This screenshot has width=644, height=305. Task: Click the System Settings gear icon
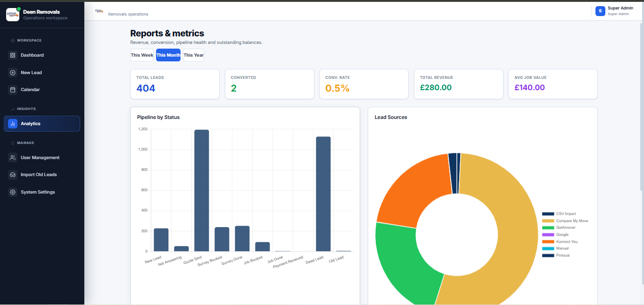(x=13, y=192)
